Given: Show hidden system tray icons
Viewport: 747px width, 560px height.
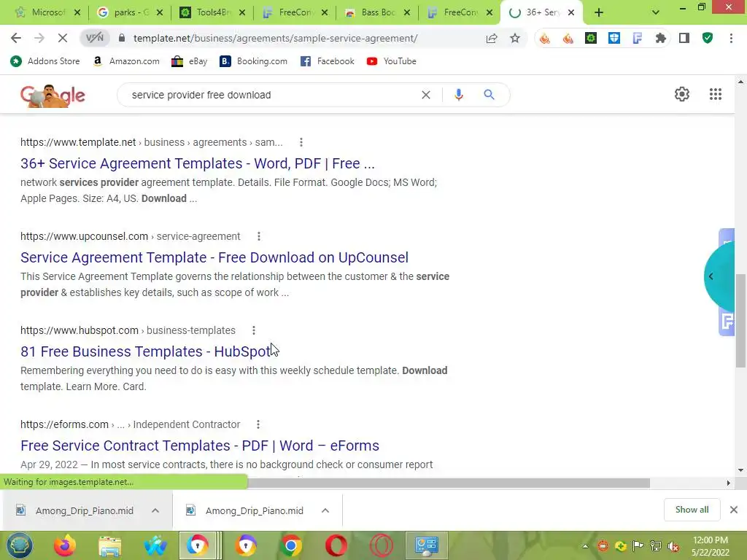Looking at the screenshot, I should click(x=585, y=546).
